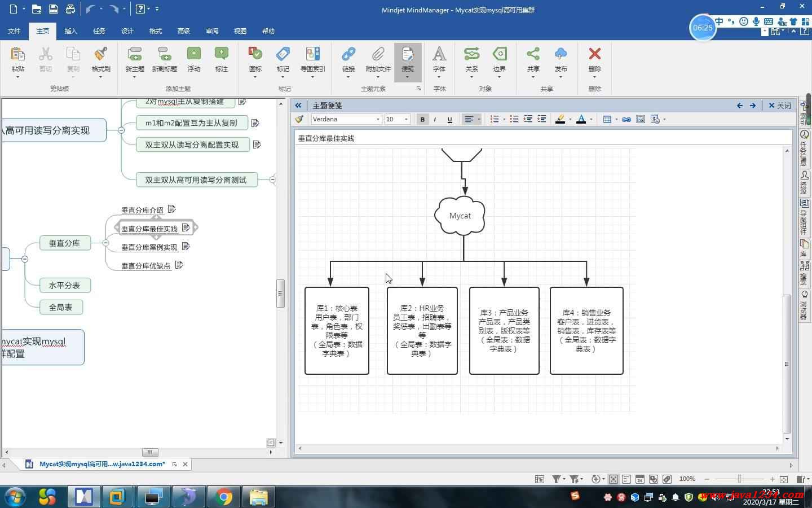Decrease indent in notes toolbar

(528, 119)
